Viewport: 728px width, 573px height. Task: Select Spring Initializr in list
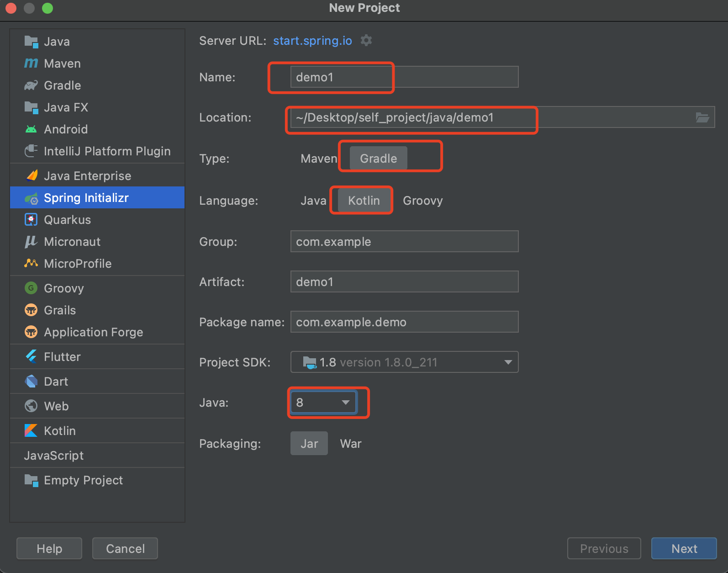[x=97, y=197]
